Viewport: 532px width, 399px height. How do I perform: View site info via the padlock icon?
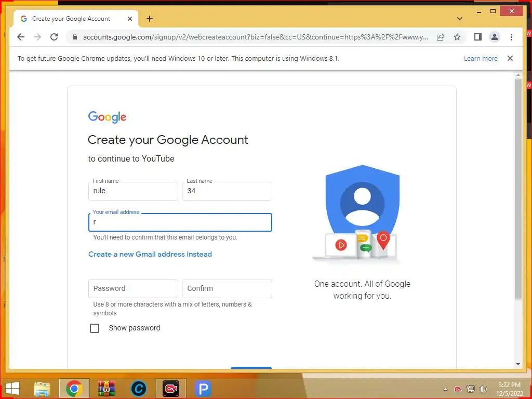coord(75,37)
